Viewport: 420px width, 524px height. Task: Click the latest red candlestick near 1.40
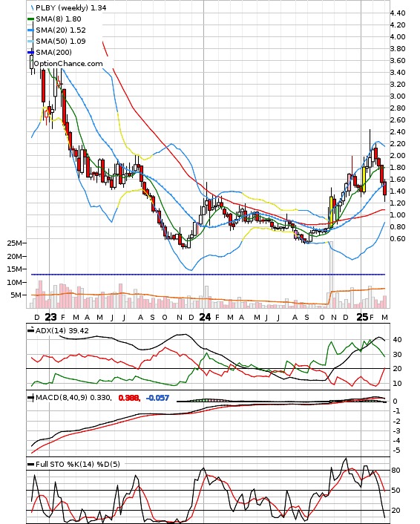pyautogui.click(x=385, y=189)
